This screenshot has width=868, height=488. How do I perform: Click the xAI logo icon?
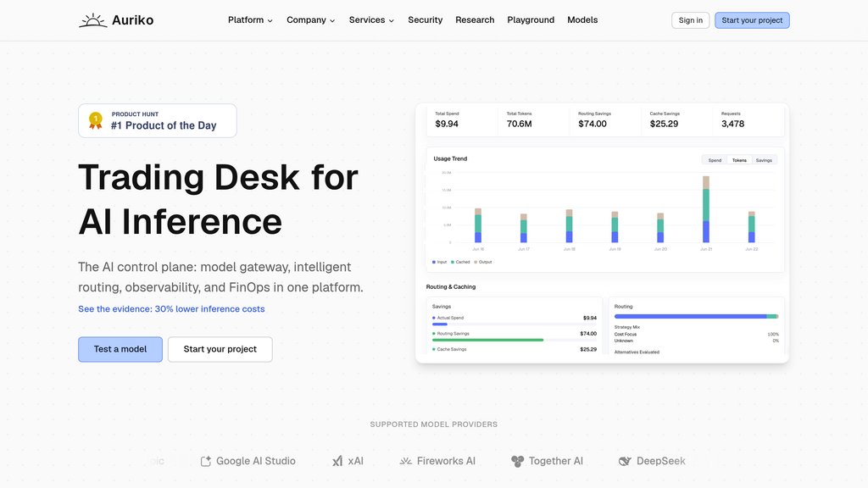[337, 461]
